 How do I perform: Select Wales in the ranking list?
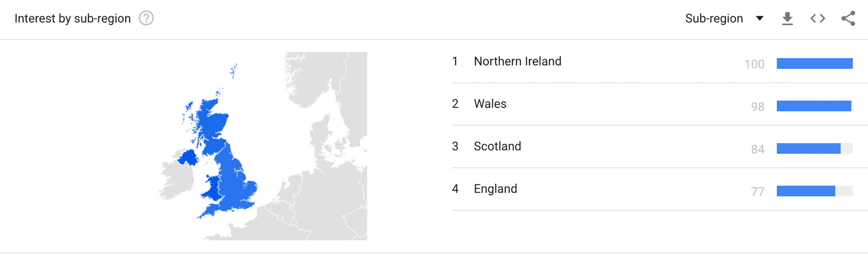(490, 104)
